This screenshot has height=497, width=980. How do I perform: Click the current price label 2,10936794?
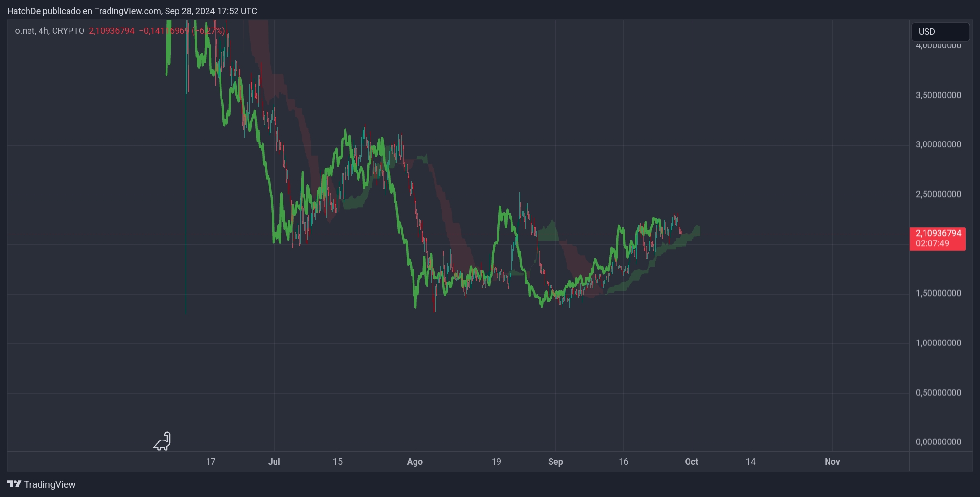tap(938, 239)
